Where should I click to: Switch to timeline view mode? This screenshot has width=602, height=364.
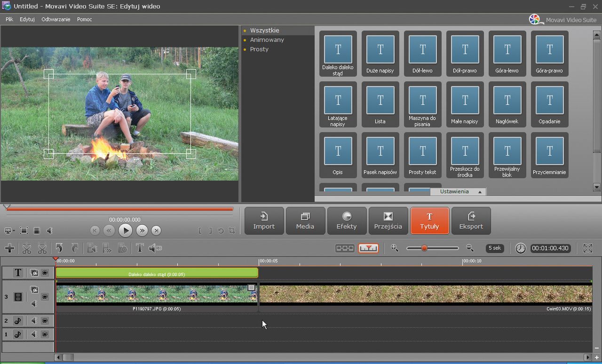[368, 248]
